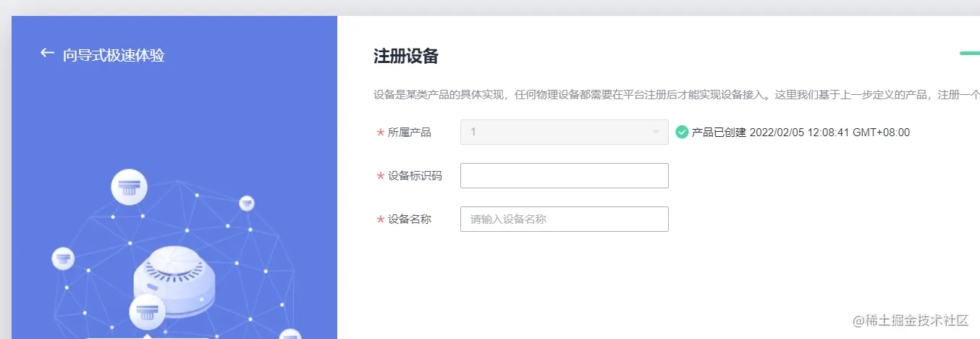Open the 所属产品 dropdown showing 1
The image size is (980, 339).
point(564,132)
